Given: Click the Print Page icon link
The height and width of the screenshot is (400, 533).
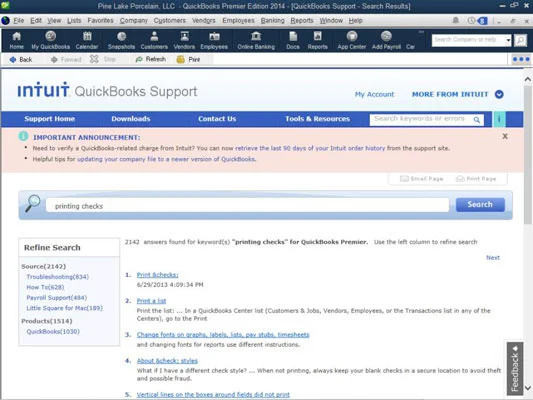Looking at the screenshot, I should [476, 179].
